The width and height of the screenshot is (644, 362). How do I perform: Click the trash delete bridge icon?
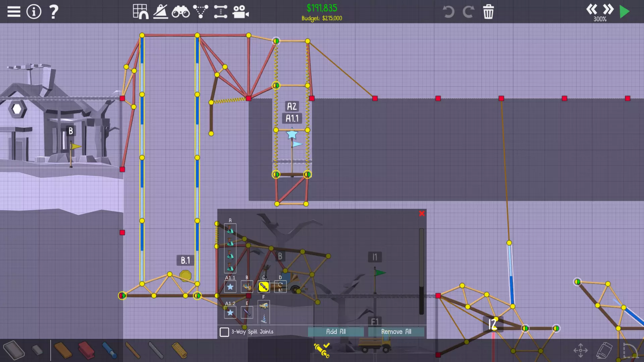tap(488, 12)
